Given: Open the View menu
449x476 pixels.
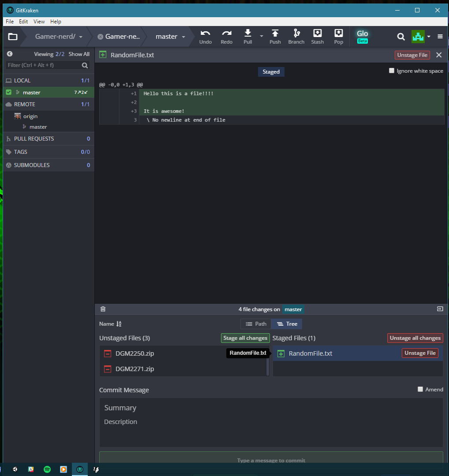Looking at the screenshot, I should (39, 22).
